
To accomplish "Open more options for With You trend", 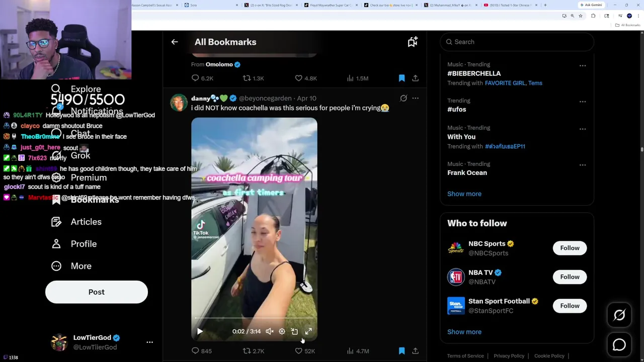I will tap(583, 129).
